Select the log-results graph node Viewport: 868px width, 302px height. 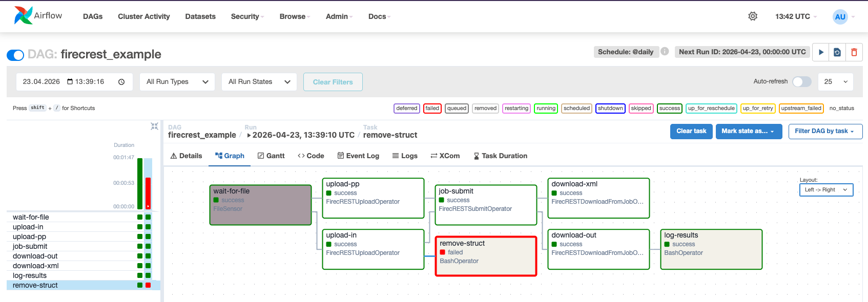(x=711, y=249)
